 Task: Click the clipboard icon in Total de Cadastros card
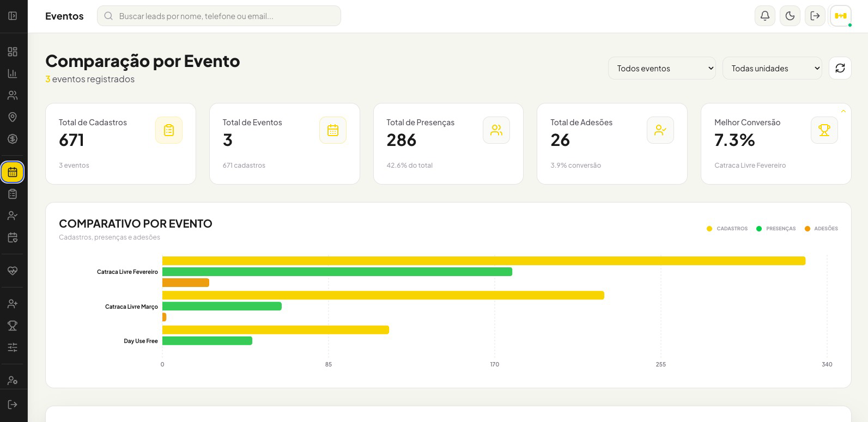169,130
